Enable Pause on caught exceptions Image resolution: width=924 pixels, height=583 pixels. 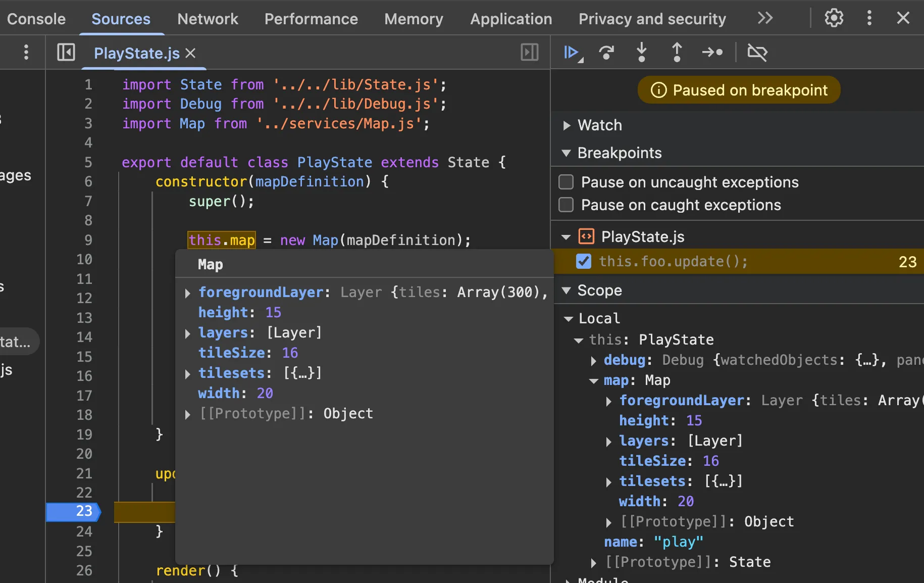(x=567, y=205)
